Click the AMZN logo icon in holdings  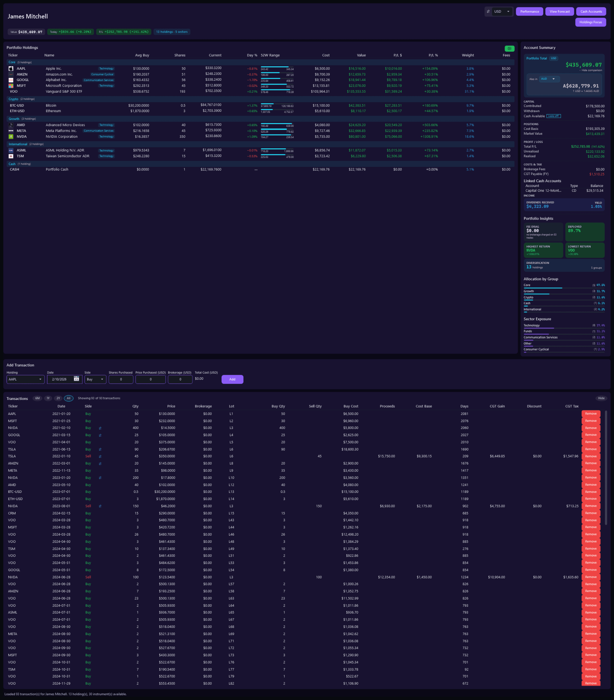pyautogui.click(x=11, y=74)
